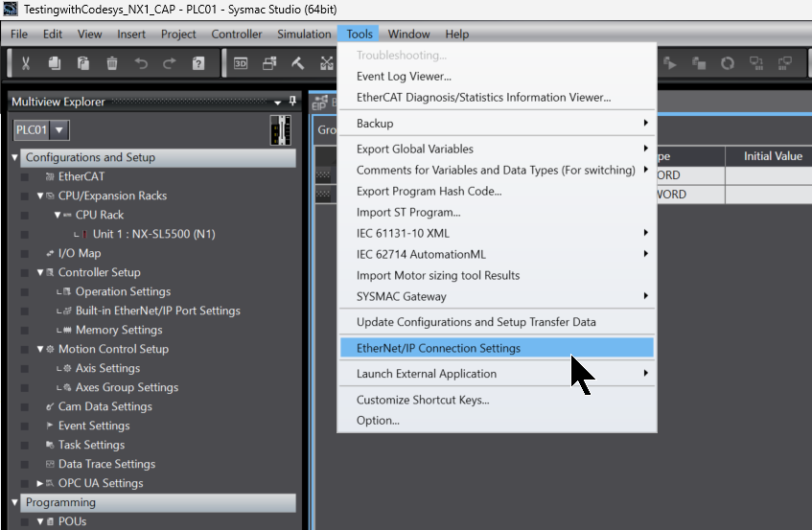The image size is (812, 530).
Task: Click the Initial Value column header
Action: pyautogui.click(x=773, y=156)
